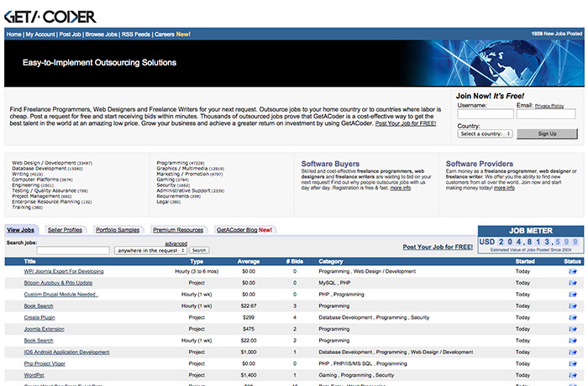The width and height of the screenshot is (588, 386).
Task: Focus the Email input field
Action: point(546,114)
